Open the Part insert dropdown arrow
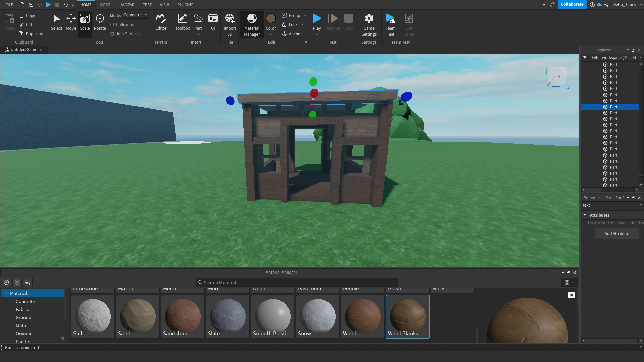644x362 pixels. 198,34
